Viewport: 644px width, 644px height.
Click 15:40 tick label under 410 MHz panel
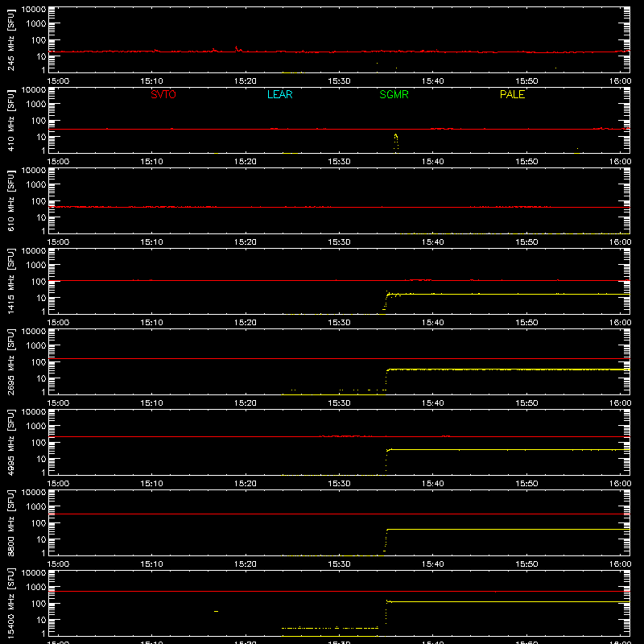tap(432, 162)
